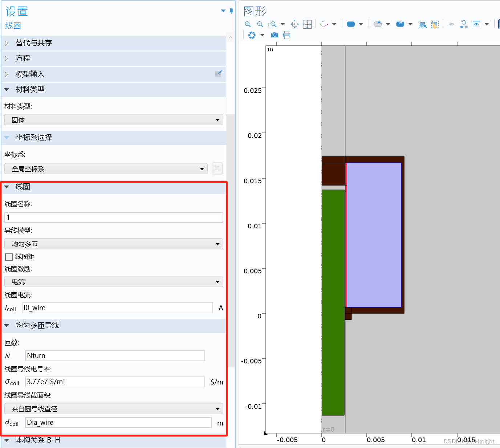Collapse the 材料类型 section
This screenshot has height=448, width=500.
coord(7,90)
